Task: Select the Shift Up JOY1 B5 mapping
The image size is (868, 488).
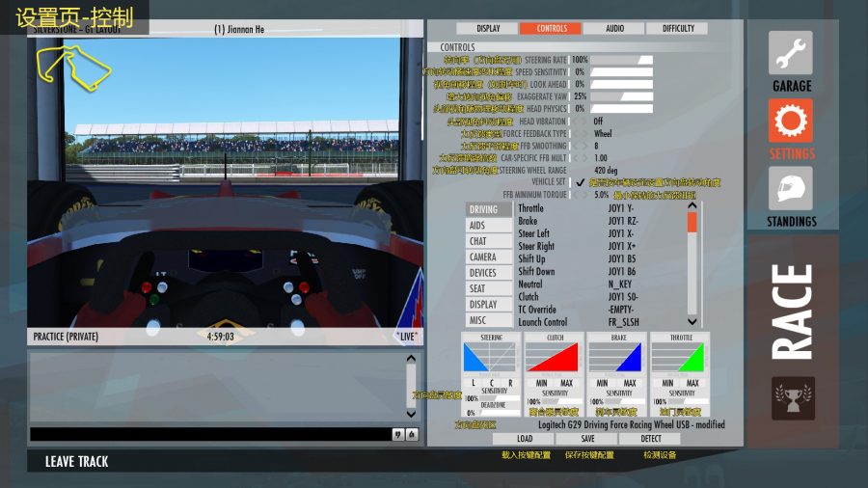Action: pos(600,258)
